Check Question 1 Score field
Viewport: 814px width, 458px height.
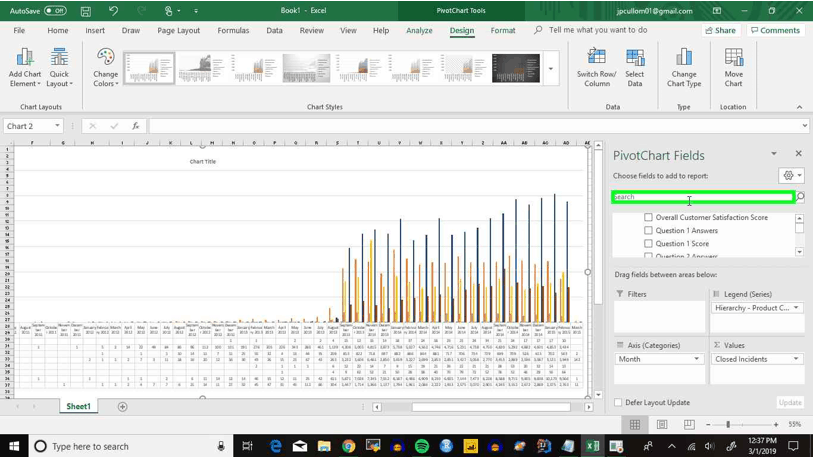point(648,244)
